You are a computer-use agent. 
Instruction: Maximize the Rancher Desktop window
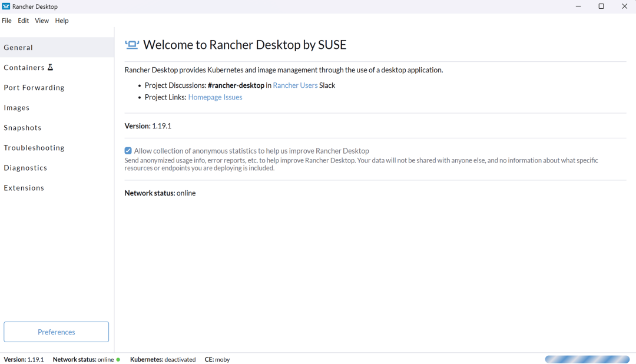[601, 6]
